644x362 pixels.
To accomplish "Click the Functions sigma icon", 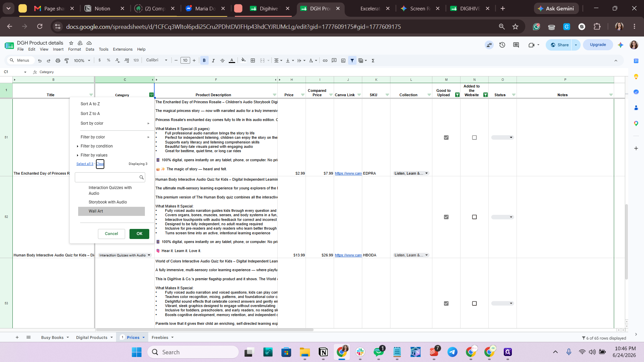I will tap(373, 61).
